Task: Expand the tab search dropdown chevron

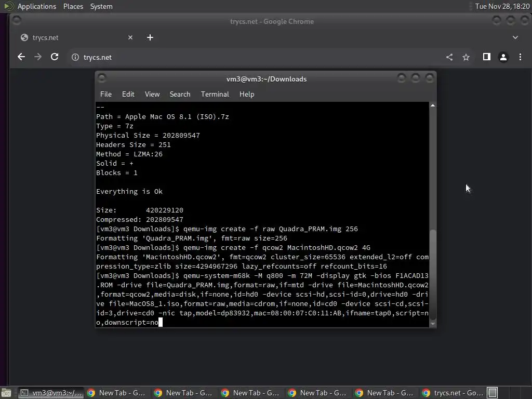Action: [515, 37]
